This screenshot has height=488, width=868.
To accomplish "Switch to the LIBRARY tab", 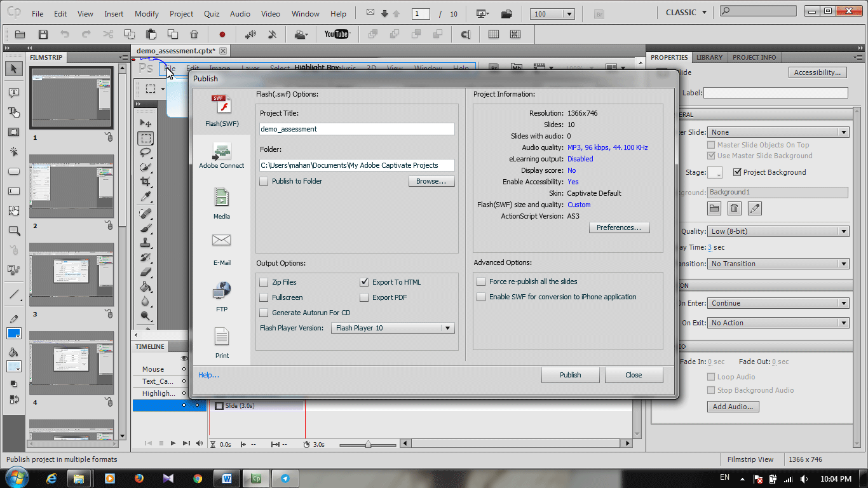I will (709, 57).
